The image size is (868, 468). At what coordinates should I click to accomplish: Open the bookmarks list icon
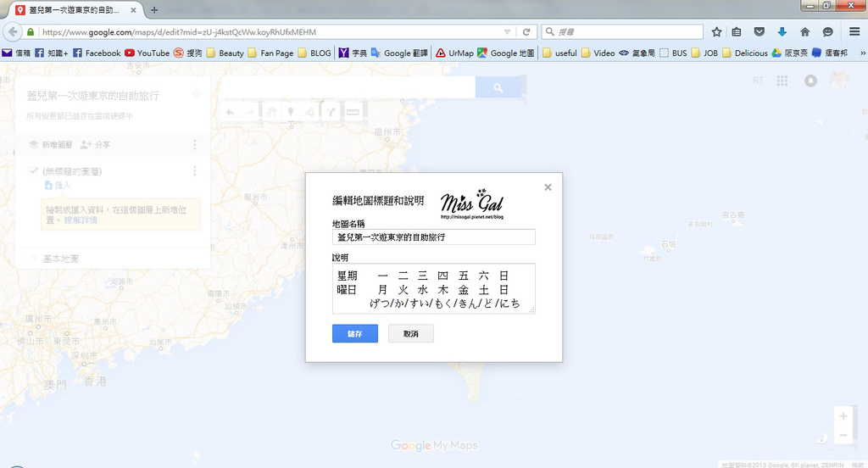(737, 32)
